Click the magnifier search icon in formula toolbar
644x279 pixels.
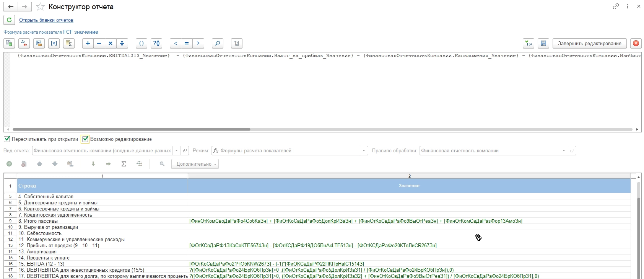218,43
